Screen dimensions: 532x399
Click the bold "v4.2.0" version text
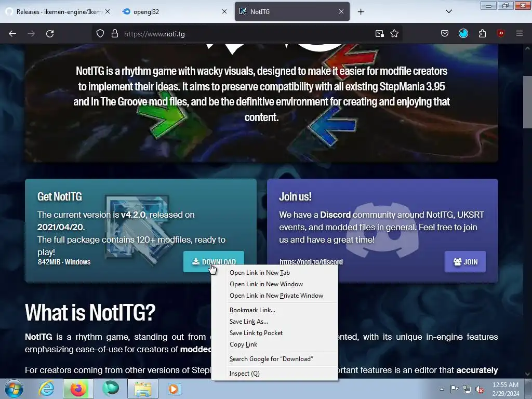click(133, 215)
